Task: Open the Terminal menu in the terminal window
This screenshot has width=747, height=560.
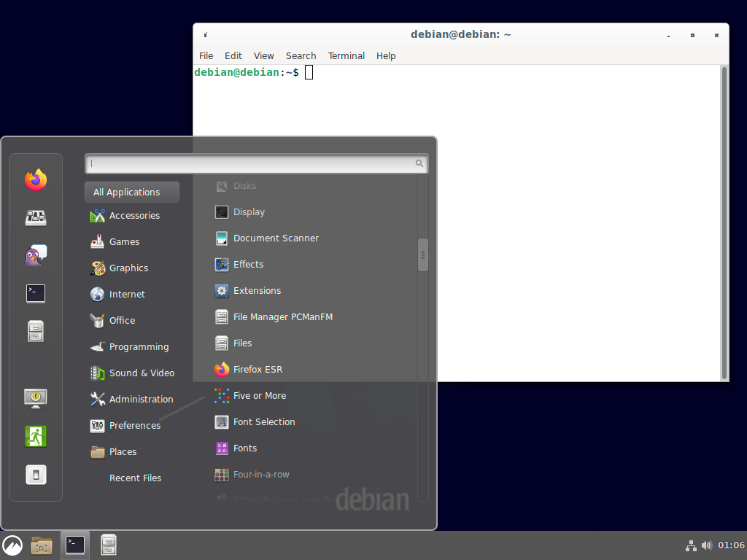Action: click(346, 55)
